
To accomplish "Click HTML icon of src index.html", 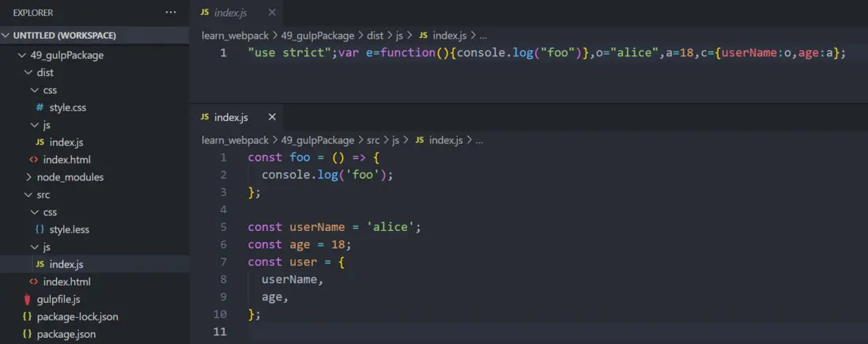I will pyautogui.click(x=34, y=282).
